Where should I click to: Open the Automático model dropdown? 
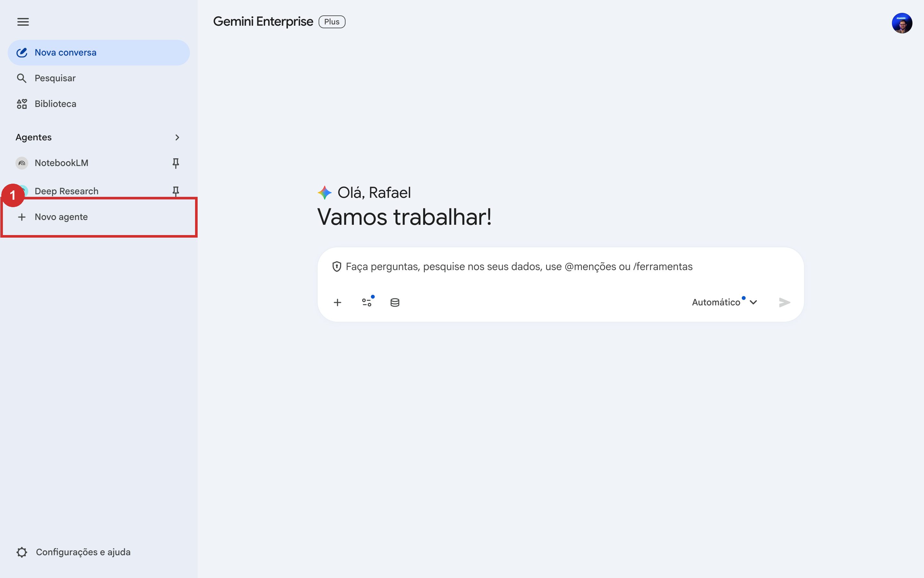(x=724, y=302)
